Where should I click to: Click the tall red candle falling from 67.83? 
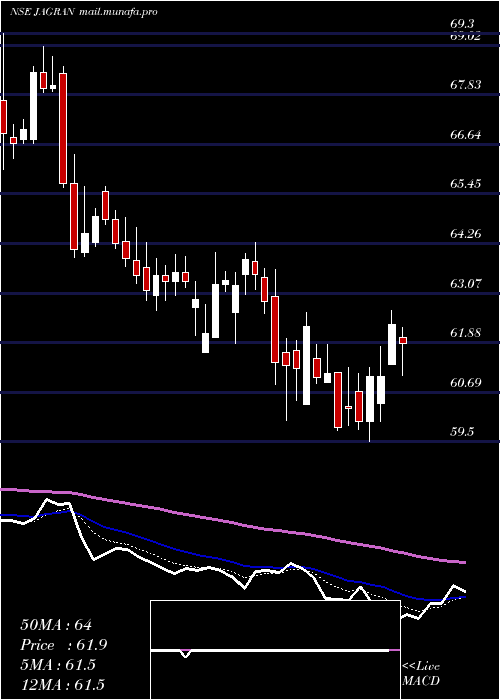coord(63,129)
